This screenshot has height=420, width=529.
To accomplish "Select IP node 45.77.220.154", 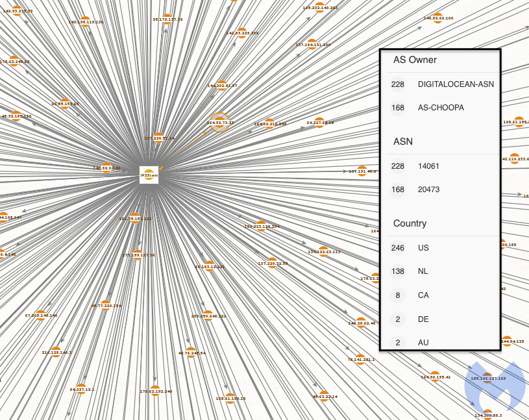I will tap(106, 306).
